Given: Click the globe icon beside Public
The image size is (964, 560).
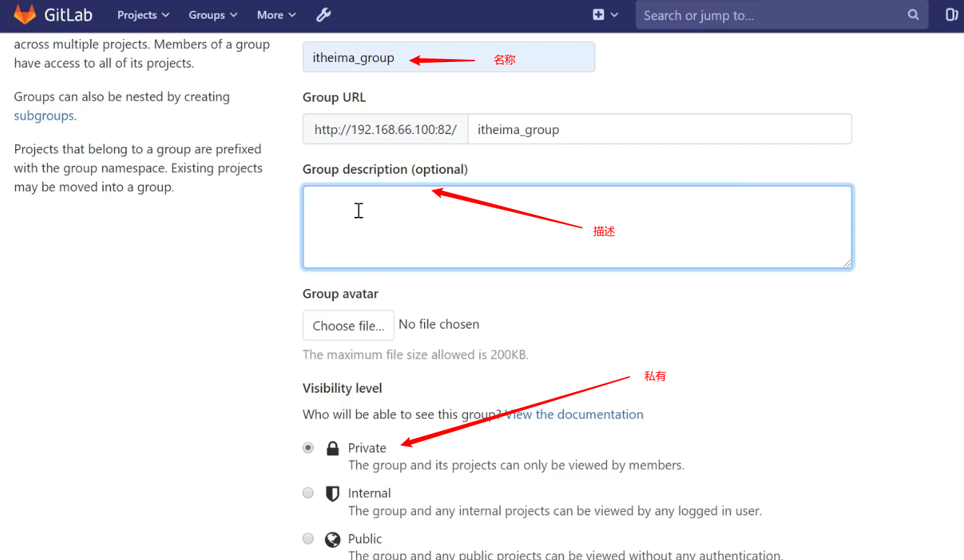Looking at the screenshot, I should point(332,539).
